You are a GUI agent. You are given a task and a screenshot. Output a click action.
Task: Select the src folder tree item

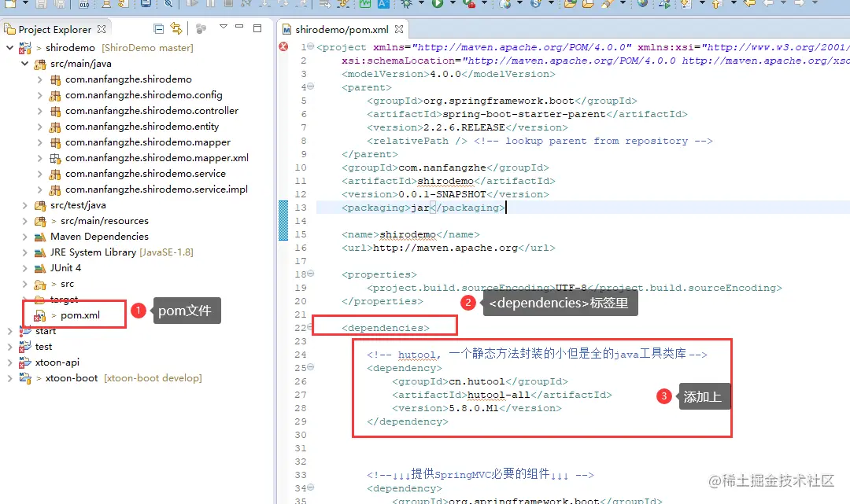click(67, 284)
